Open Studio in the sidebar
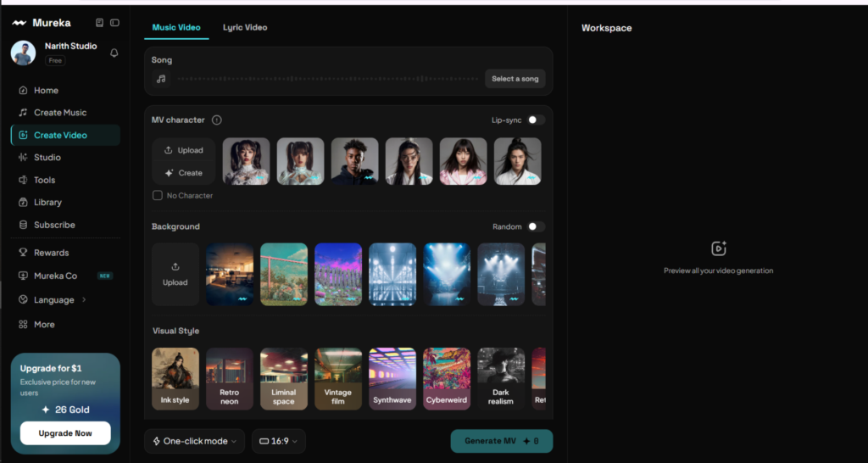Image resolution: width=868 pixels, height=463 pixels. tap(65, 157)
